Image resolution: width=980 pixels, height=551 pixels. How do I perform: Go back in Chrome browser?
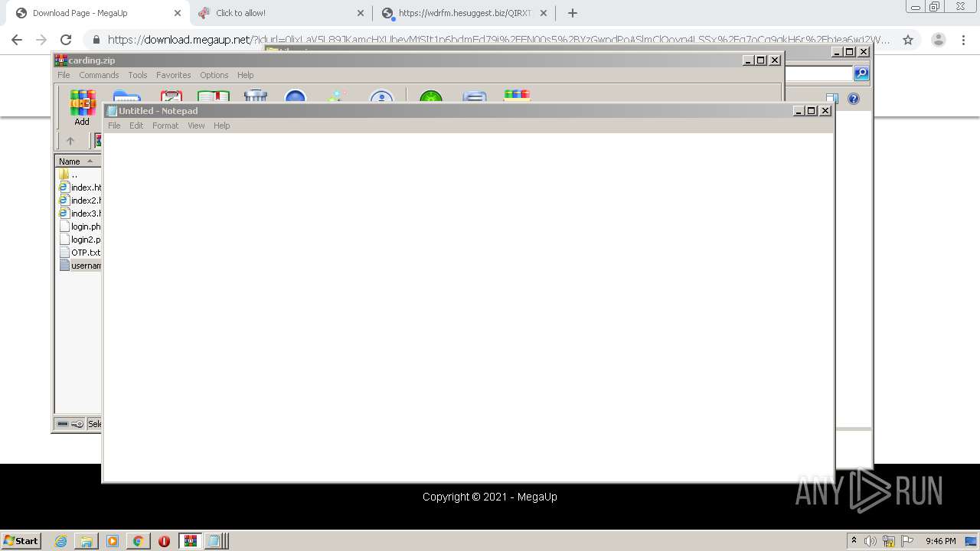[x=17, y=40]
